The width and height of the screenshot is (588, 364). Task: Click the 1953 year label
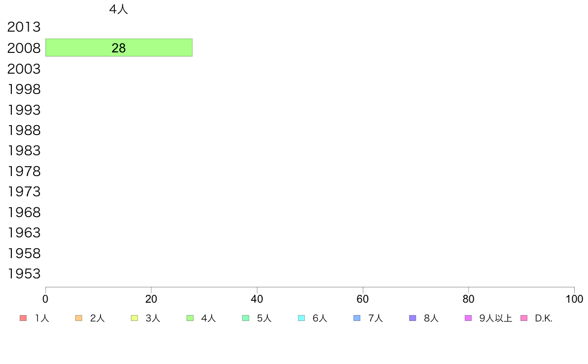click(x=24, y=273)
